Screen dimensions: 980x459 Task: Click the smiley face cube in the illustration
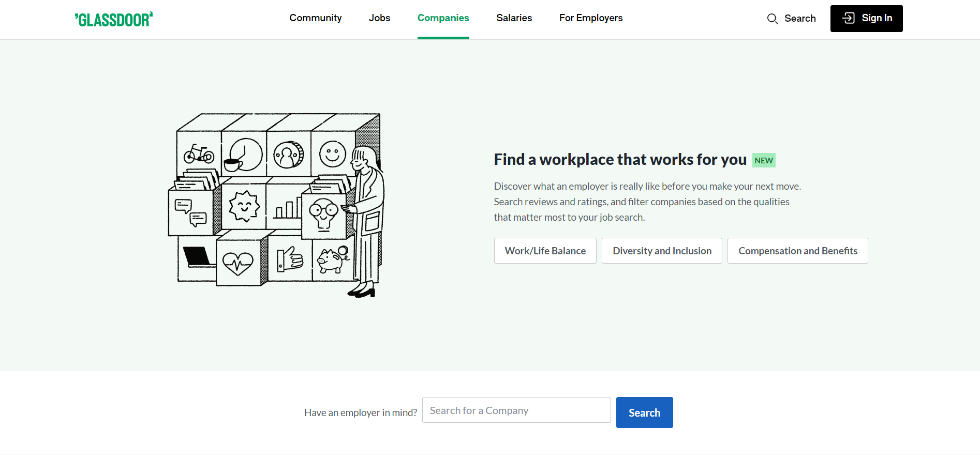tap(332, 154)
